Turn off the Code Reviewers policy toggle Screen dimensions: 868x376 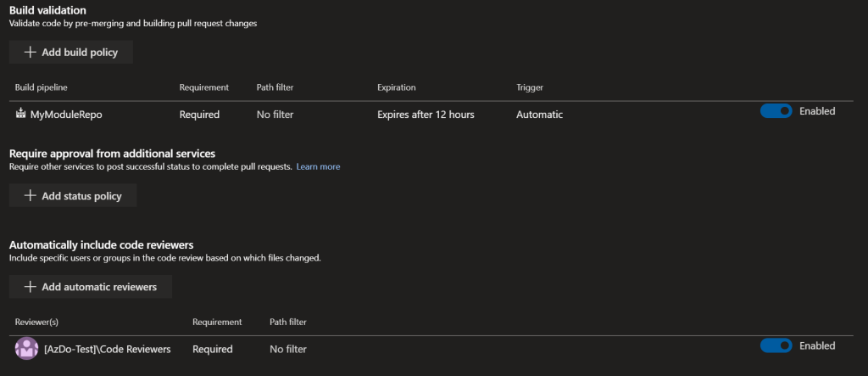(x=776, y=345)
